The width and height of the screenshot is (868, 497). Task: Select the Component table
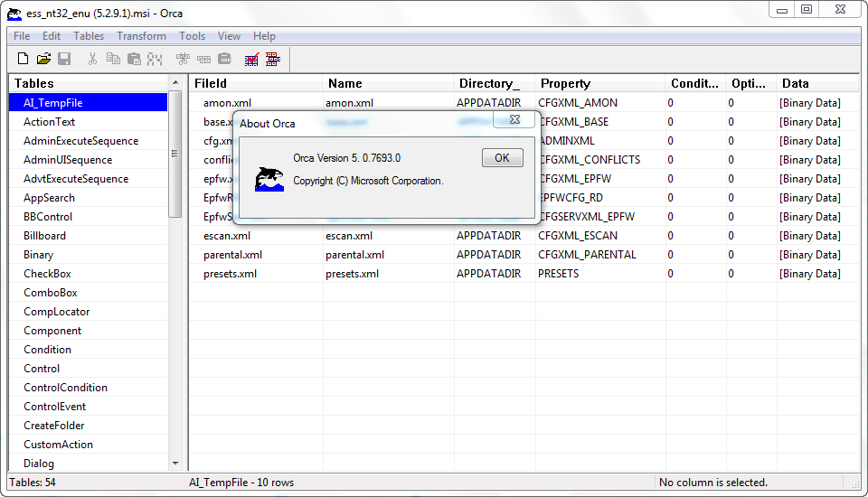coord(88,331)
